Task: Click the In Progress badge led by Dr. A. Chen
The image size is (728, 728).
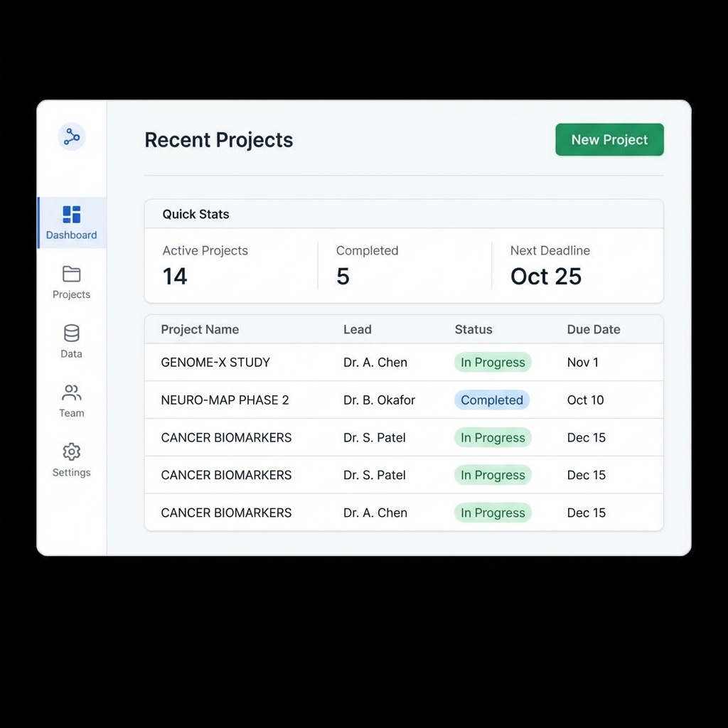Action: 493,513
